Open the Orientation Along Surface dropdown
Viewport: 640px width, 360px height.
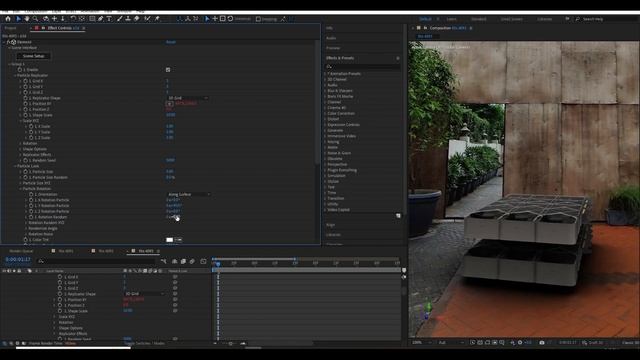pos(189,194)
